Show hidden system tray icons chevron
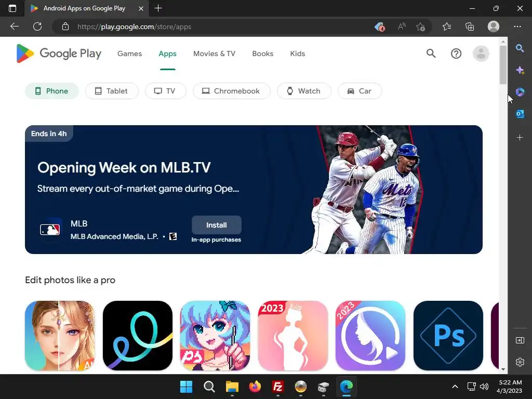This screenshot has height=399, width=532. [455, 387]
